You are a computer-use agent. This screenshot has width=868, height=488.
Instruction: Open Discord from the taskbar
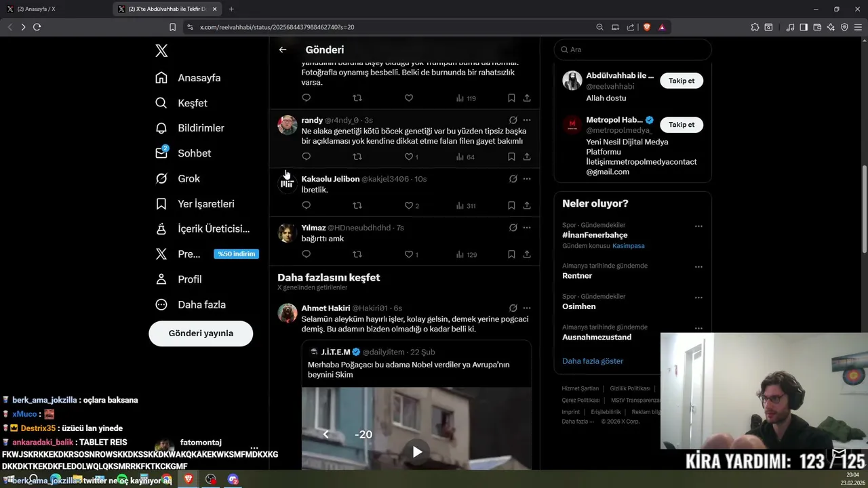233,479
